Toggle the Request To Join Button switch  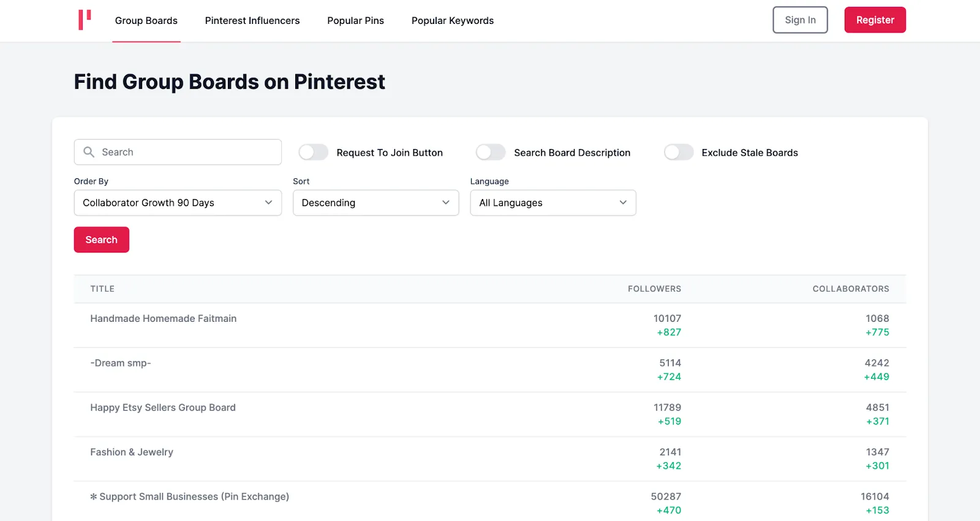tap(313, 152)
